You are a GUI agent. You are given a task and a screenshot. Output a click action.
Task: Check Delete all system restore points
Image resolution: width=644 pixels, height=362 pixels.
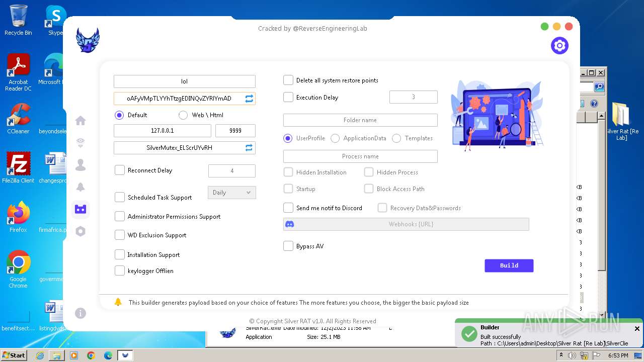pyautogui.click(x=288, y=80)
